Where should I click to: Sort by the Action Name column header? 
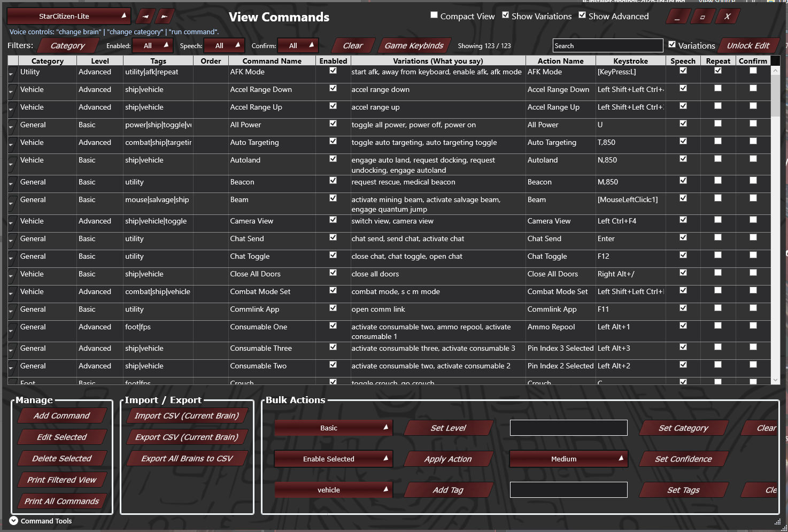click(x=561, y=61)
